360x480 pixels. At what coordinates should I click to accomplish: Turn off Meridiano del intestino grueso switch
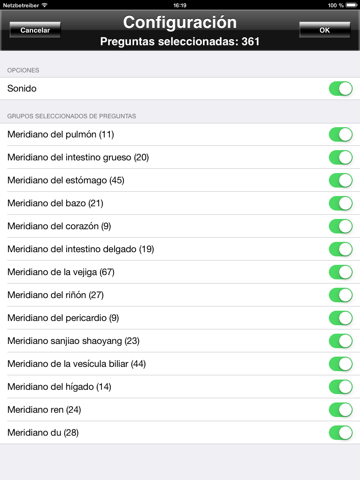coord(341,157)
